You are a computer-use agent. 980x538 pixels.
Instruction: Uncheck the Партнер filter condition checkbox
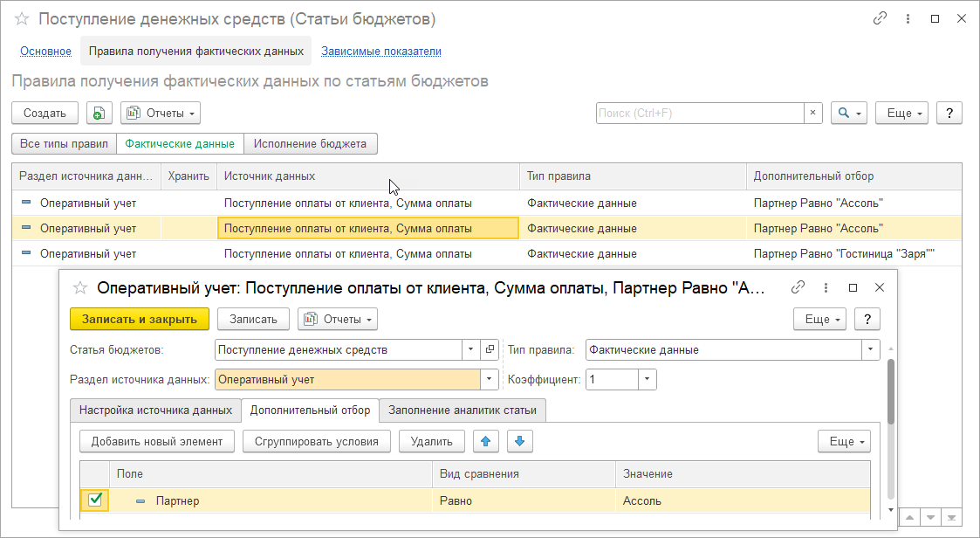tap(95, 500)
